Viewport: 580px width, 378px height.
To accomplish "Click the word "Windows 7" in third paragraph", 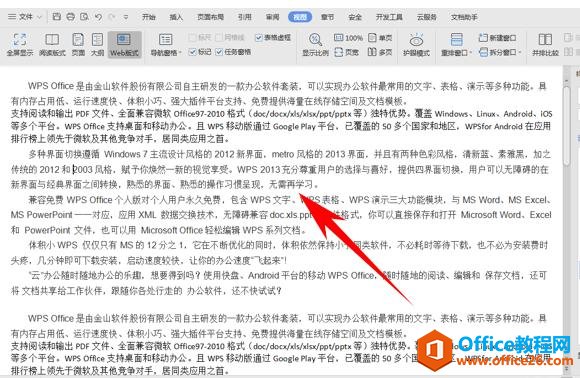I will coord(126,154).
